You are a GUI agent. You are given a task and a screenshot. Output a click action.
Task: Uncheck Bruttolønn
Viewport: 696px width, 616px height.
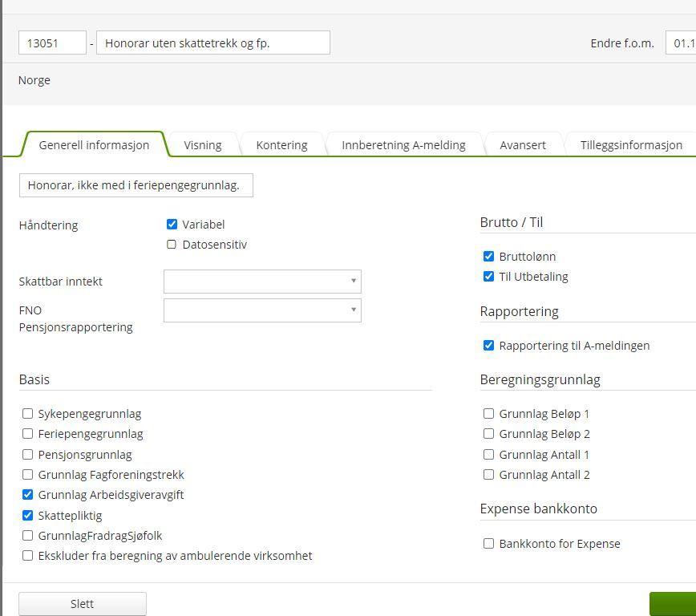pos(488,256)
